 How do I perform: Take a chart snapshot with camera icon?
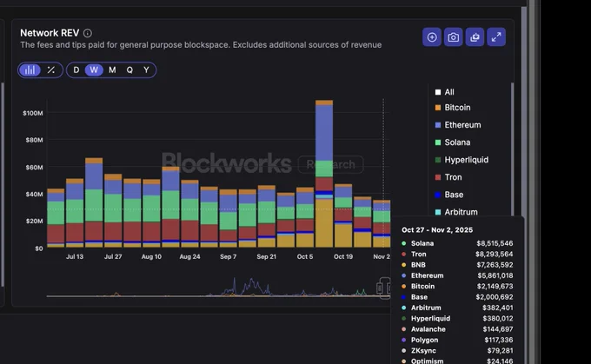pos(453,37)
